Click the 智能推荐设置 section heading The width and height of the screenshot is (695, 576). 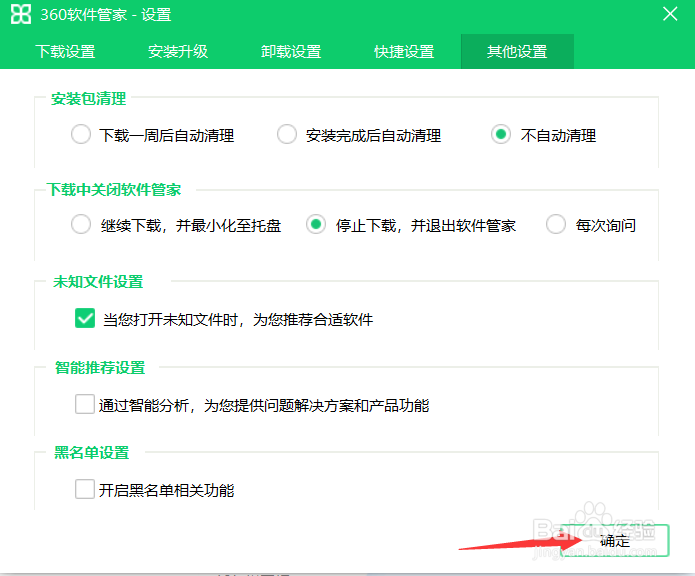[x=100, y=367]
